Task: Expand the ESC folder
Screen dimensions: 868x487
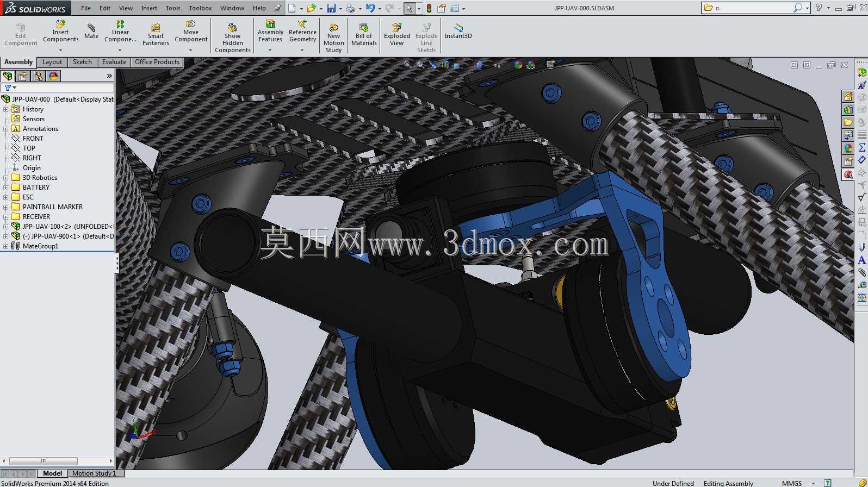Action: pos(6,197)
